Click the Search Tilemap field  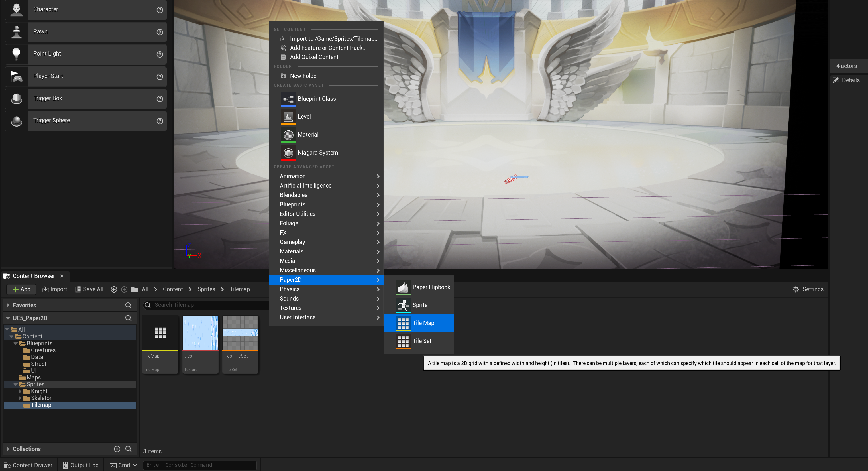pos(206,305)
